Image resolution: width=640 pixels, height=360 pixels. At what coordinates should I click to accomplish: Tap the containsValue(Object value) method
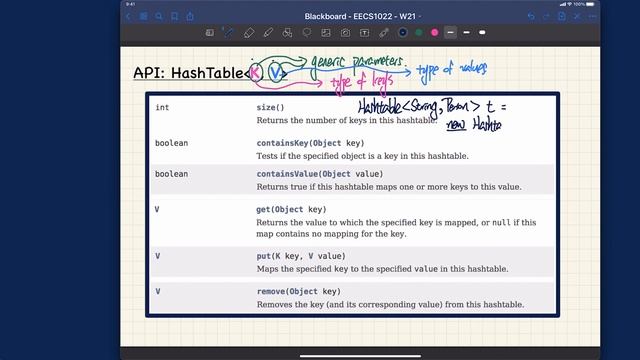coord(320,174)
